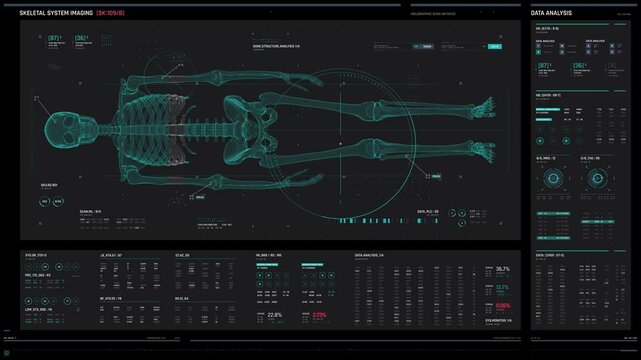
Task: Click the [87] readout in the Data Analysis sidebar
Action: [545, 65]
